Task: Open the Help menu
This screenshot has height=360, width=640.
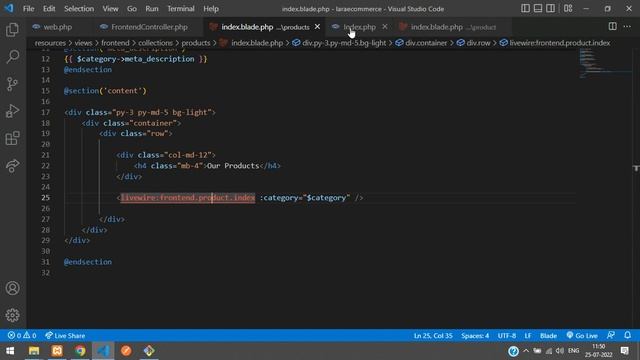Action: [211, 9]
